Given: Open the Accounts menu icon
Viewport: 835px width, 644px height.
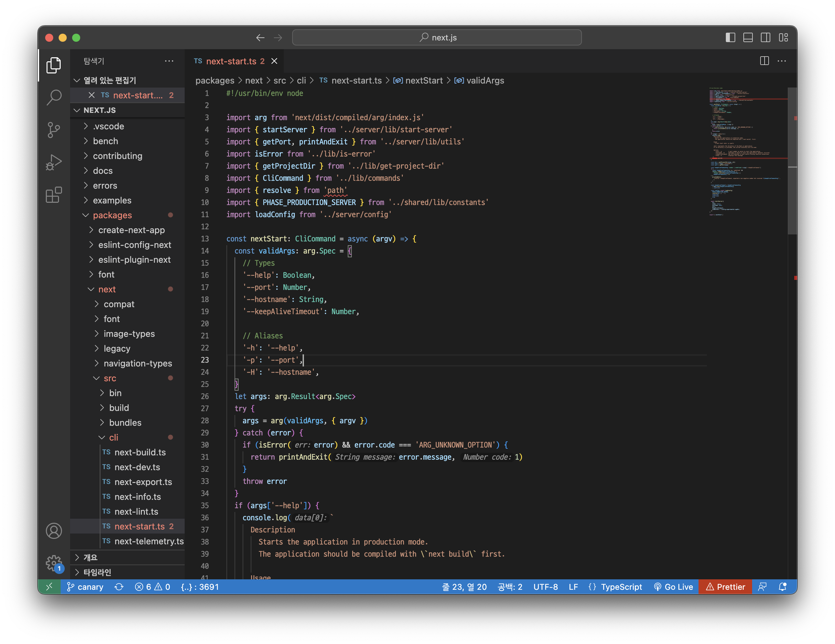Looking at the screenshot, I should coord(54,531).
